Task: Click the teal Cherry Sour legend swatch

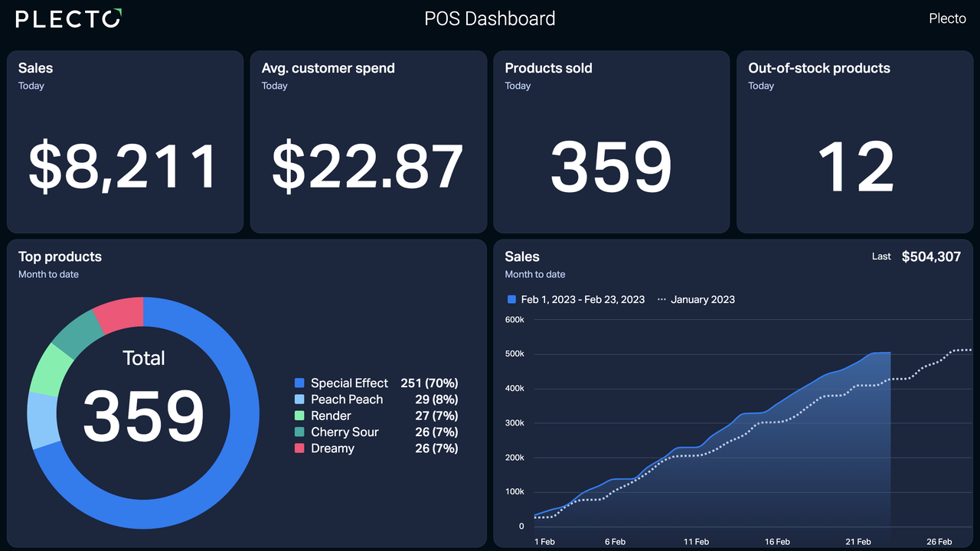Action: coord(299,432)
